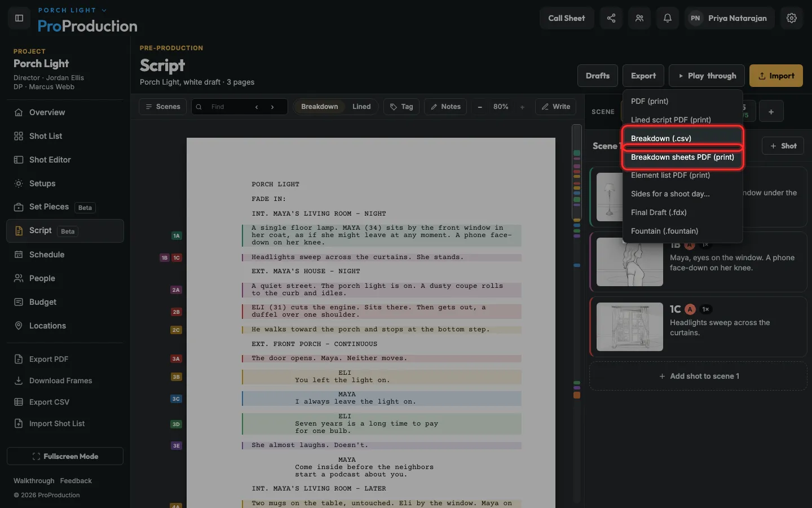Choose Breakdown (.csv) export option
This screenshot has width=812, height=508.
point(682,138)
